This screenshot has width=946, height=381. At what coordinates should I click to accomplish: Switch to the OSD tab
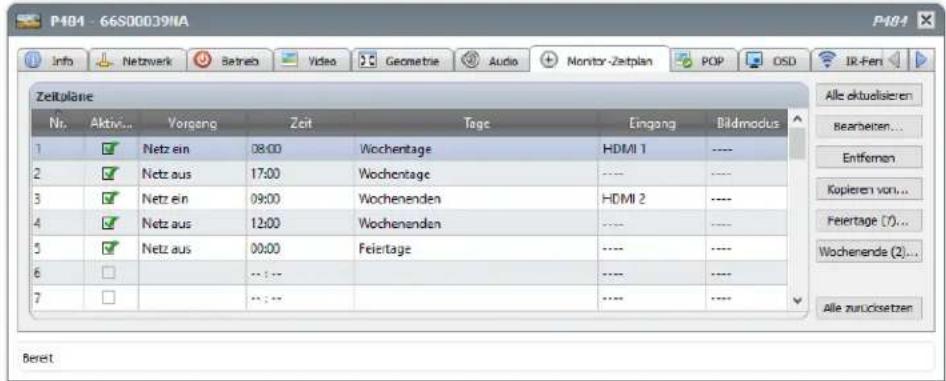(x=774, y=61)
